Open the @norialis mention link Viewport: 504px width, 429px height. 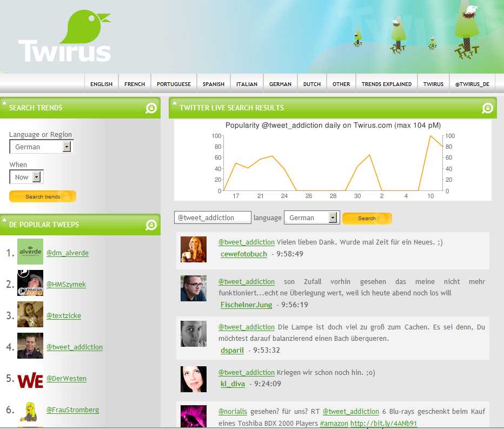click(233, 412)
